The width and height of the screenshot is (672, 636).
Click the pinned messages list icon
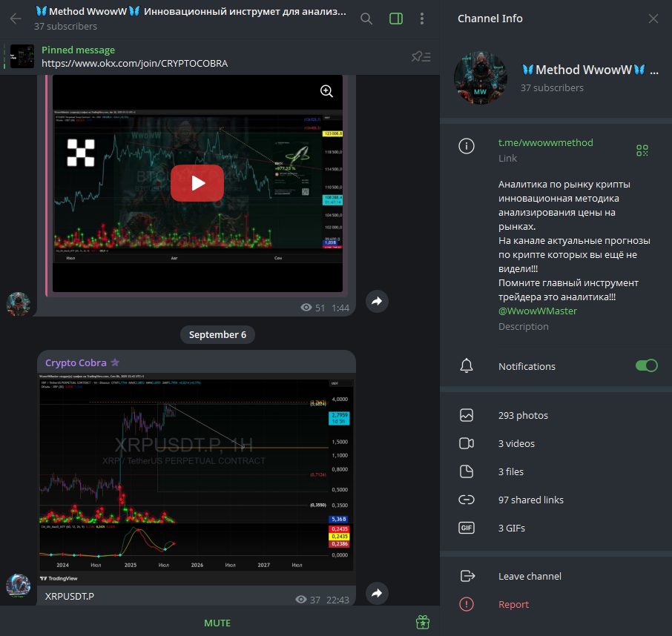click(x=421, y=57)
